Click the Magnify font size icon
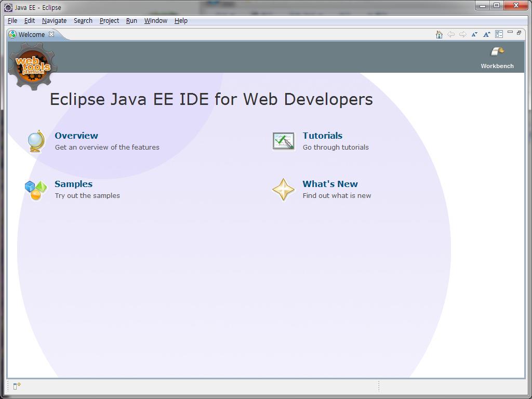 pos(486,34)
